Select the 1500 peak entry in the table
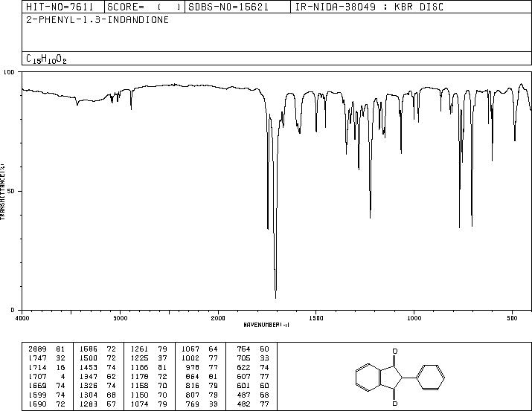The image size is (532, 411). pos(97,358)
